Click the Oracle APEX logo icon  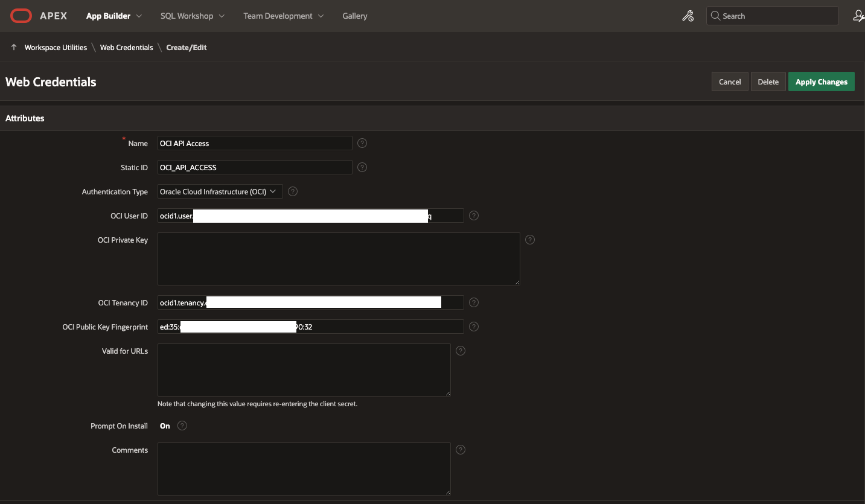pyautogui.click(x=21, y=16)
